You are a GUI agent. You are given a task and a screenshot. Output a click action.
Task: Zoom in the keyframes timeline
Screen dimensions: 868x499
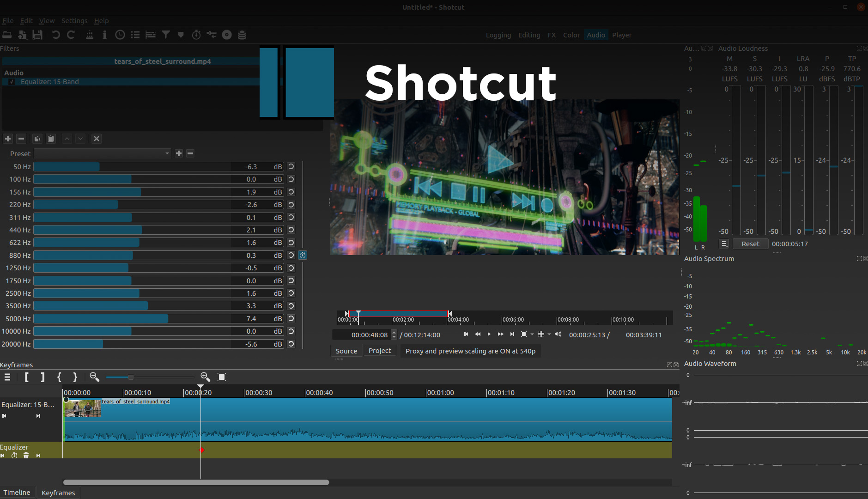(206, 377)
